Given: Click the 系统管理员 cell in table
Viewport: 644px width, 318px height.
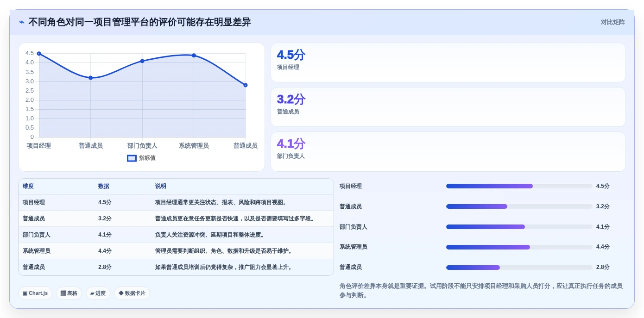Looking at the screenshot, I should click(37, 251).
